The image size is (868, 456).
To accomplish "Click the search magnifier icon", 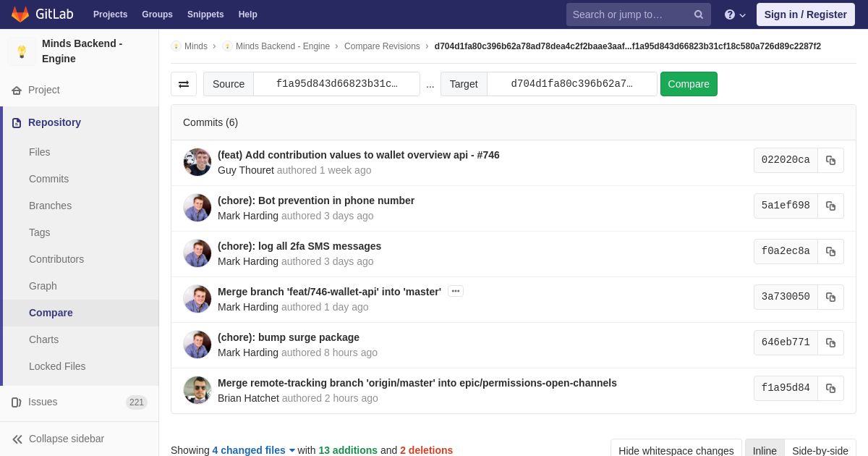I will click(x=698, y=14).
